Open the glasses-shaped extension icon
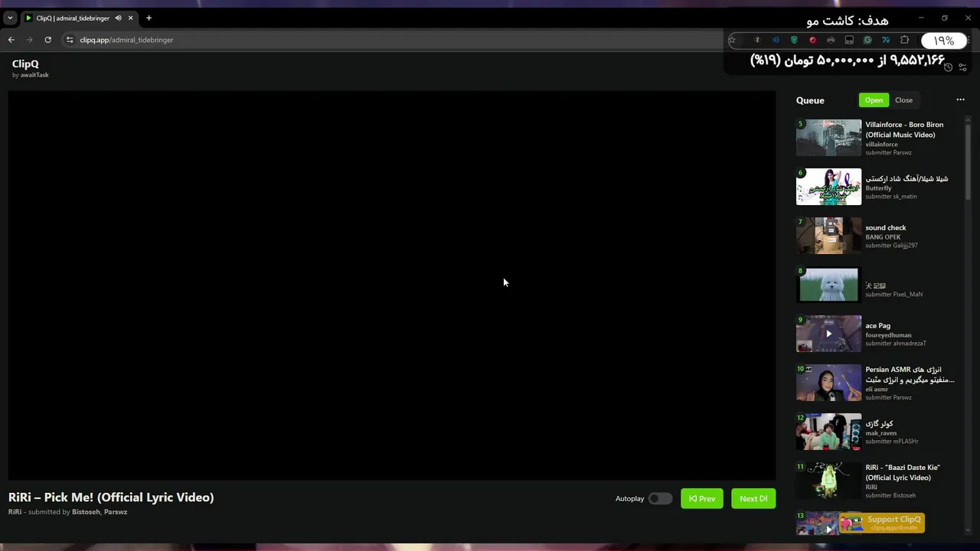980x551 pixels. tap(831, 40)
